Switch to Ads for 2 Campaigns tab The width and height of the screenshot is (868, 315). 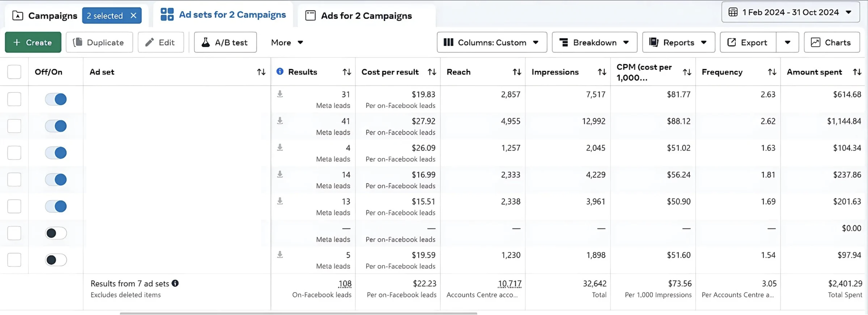point(366,16)
